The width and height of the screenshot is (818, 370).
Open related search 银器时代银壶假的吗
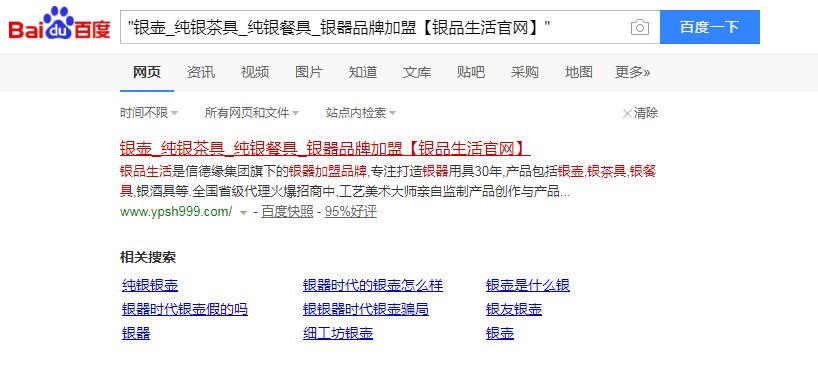point(185,309)
